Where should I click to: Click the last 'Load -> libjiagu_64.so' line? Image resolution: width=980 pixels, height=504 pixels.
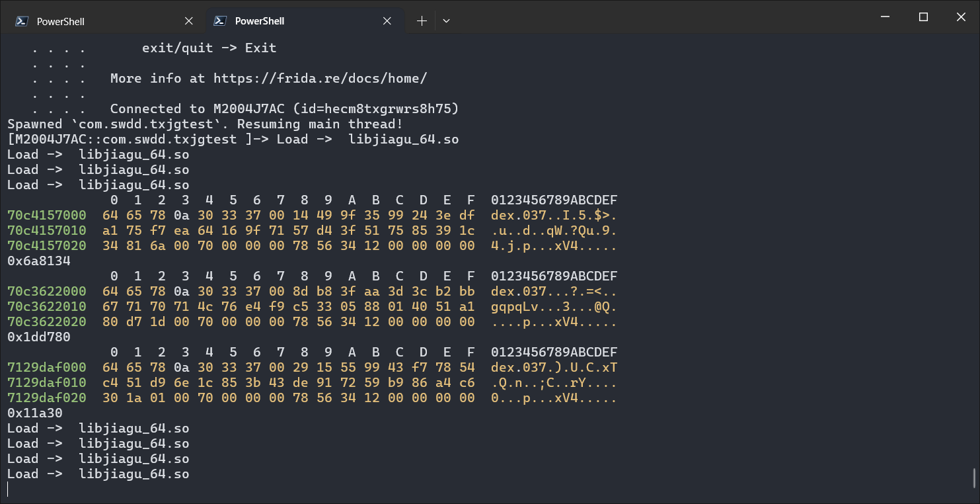click(x=98, y=474)
